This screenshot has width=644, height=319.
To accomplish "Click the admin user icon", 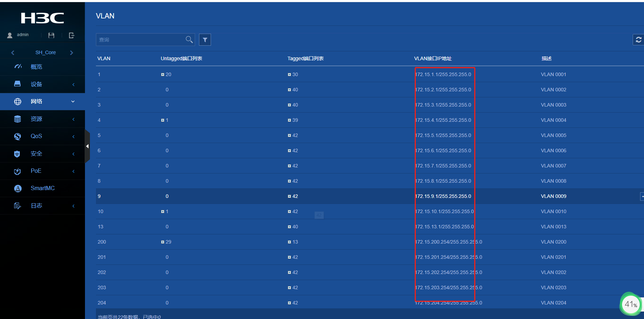I will tap(10, 35).
